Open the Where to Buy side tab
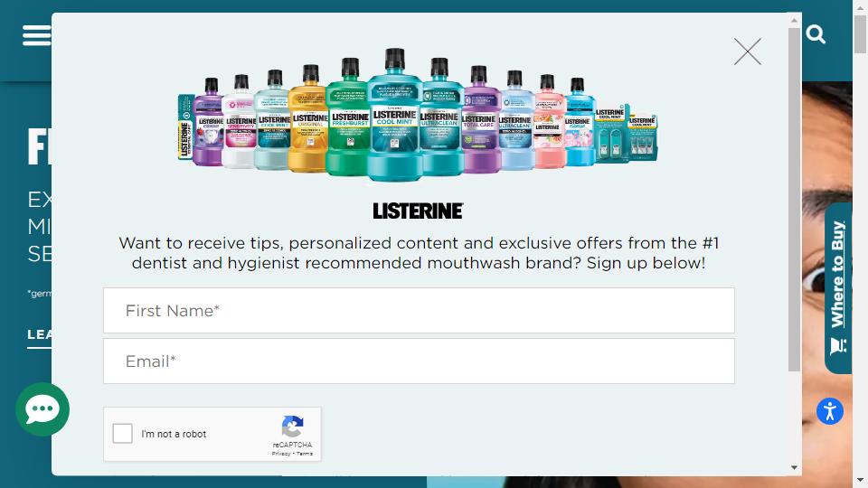Viewport: 868px width, 488px height. click(838, 287)
